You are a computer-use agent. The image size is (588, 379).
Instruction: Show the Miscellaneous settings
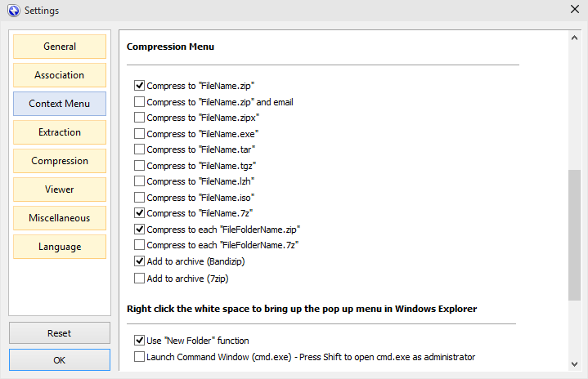(60, 218)
